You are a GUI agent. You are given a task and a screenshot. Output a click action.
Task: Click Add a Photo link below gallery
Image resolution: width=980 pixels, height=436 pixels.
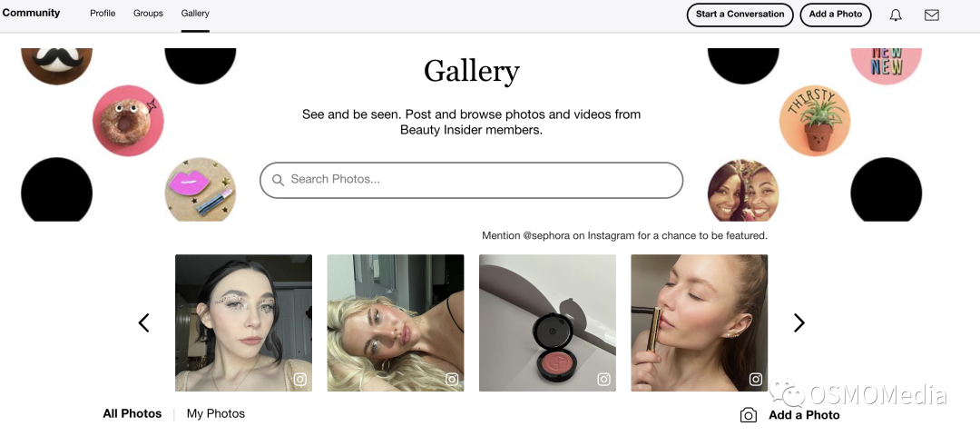click(x=804, y=415)
